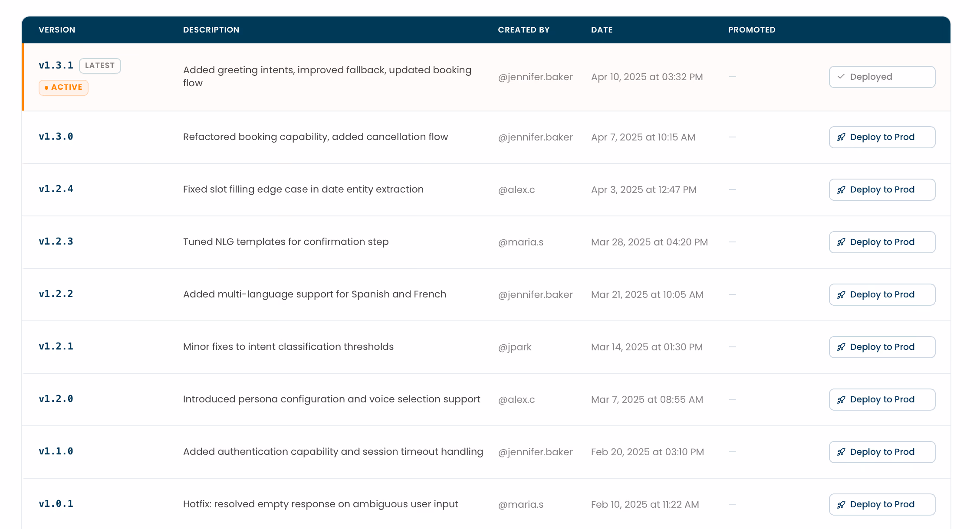
Task: Click the DATE column header
Action: [x=602, y=29]
